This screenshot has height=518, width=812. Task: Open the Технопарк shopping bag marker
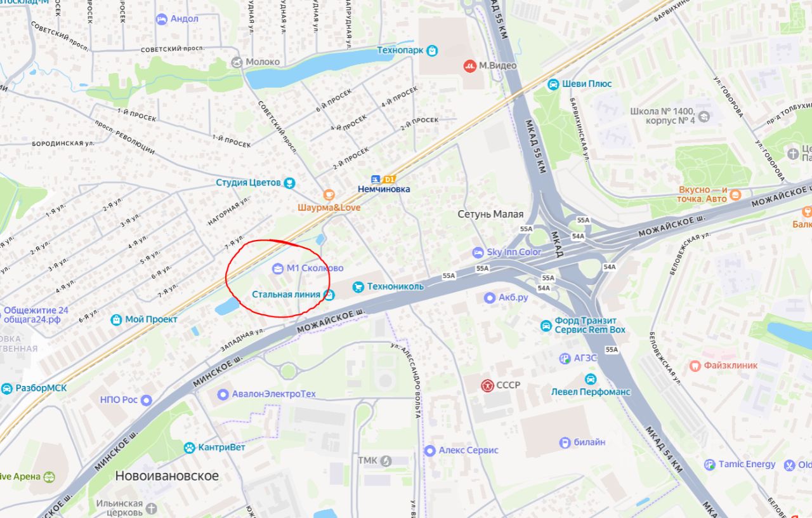(x=432, y=50)
